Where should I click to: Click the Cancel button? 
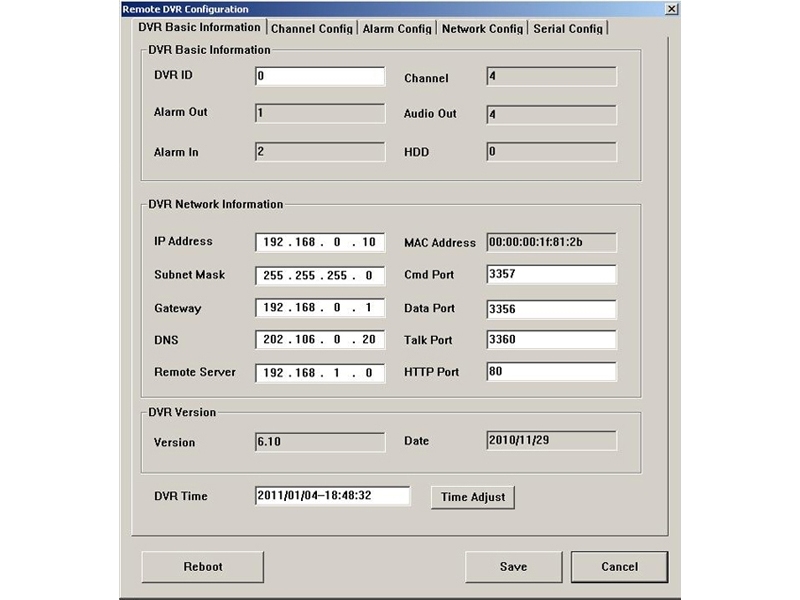point(620,566)
